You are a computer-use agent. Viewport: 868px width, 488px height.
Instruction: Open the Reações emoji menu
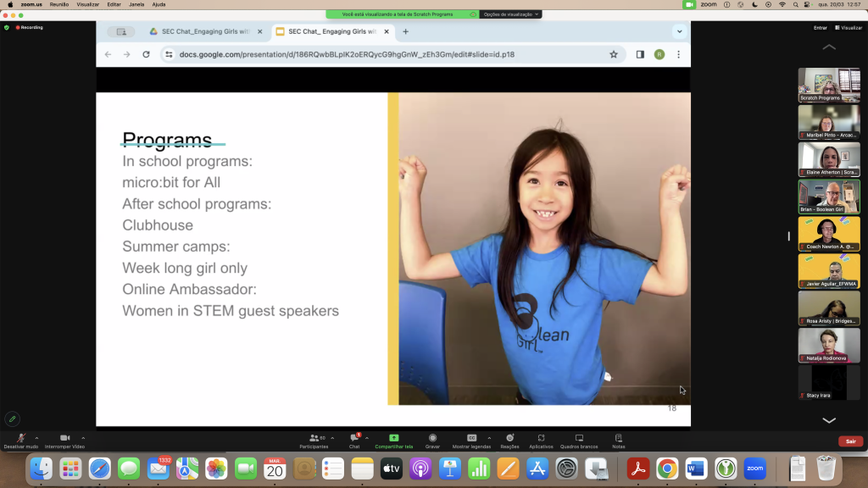(509, 441)
